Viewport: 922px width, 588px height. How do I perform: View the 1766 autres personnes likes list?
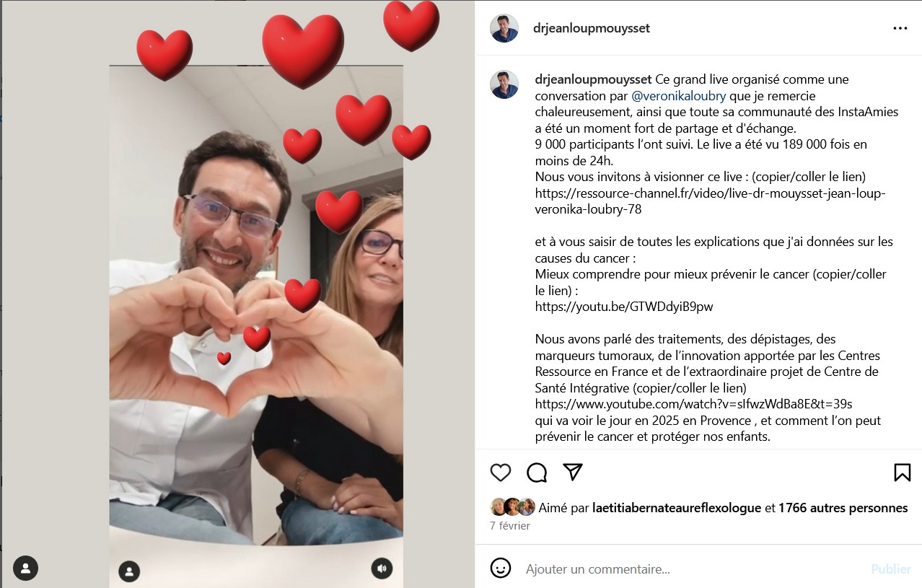click(x=843, y=508)
